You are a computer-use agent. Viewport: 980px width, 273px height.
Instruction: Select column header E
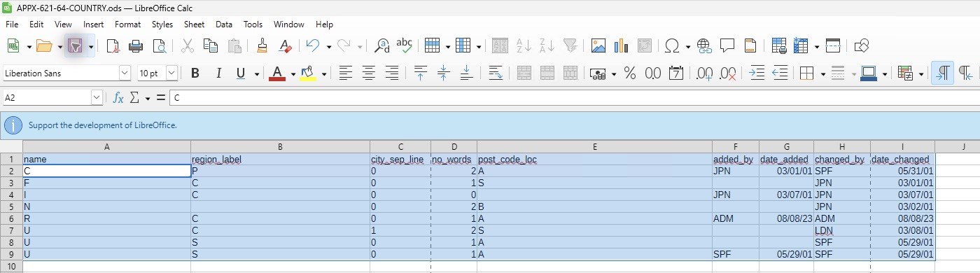coord(594,146)
